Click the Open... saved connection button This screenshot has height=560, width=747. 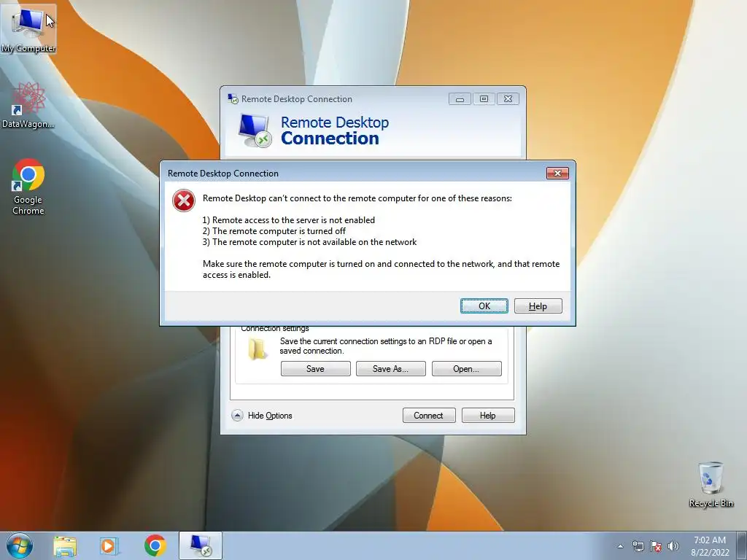coord(466,368)
